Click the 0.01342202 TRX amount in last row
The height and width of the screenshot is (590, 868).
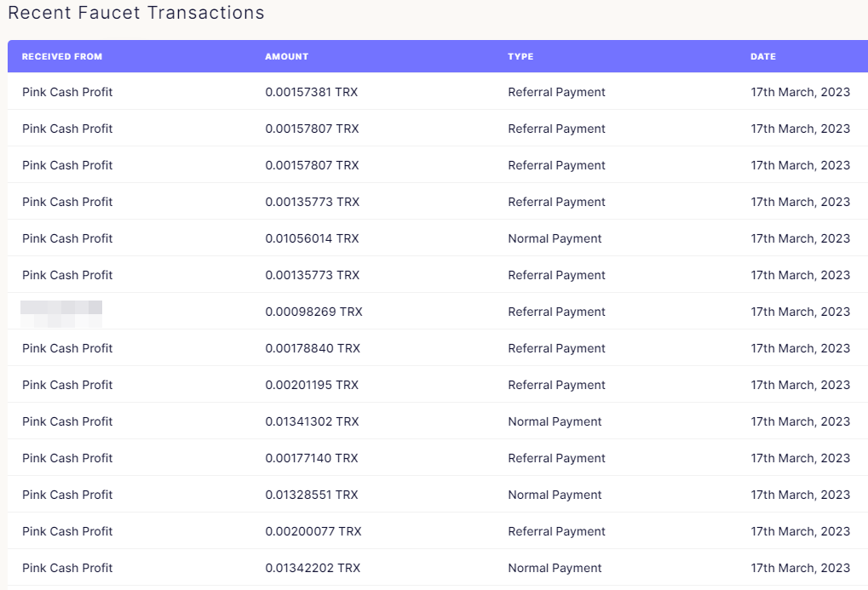pos(312,568)
